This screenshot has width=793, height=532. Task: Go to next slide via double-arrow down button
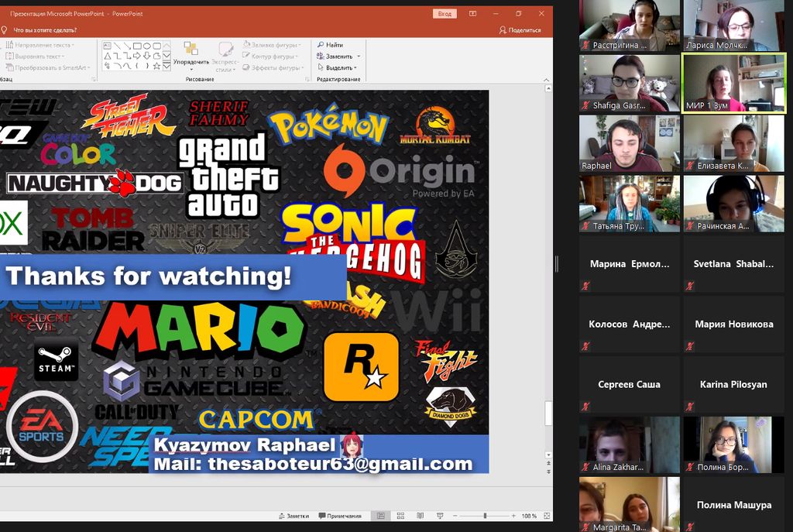548,472
